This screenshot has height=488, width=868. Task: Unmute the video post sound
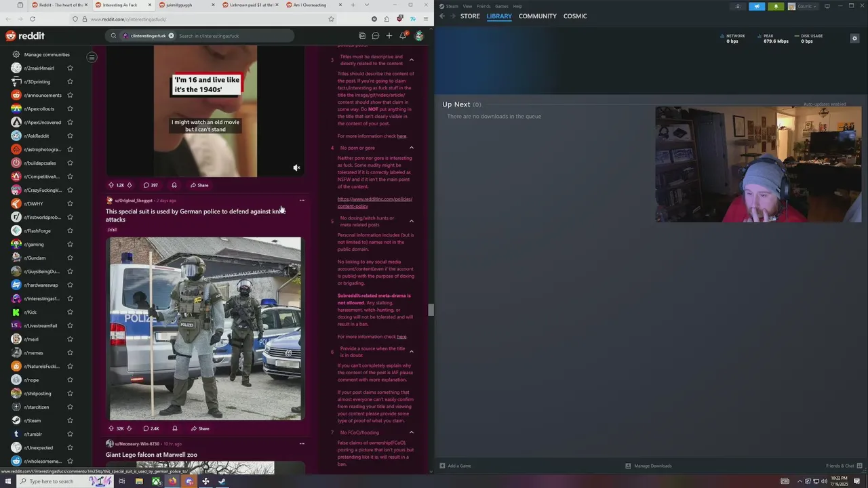pyautogui.click(x=296, y=167)
